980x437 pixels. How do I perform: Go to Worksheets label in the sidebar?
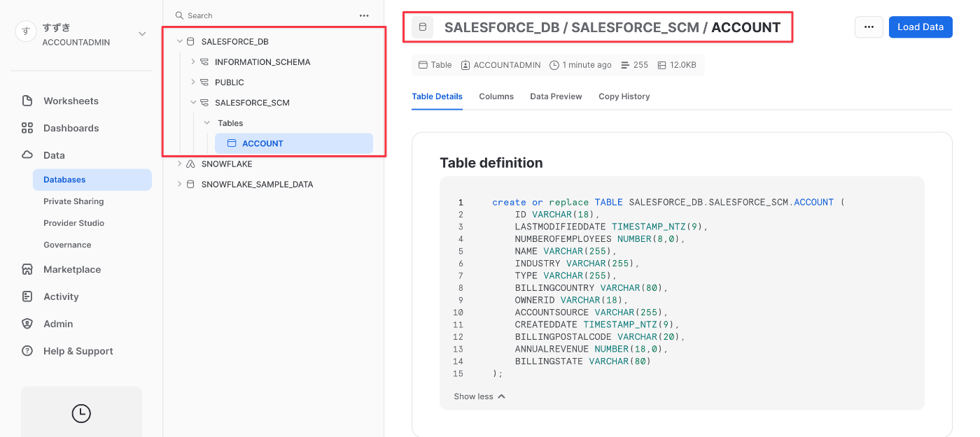tap(71, 101)
